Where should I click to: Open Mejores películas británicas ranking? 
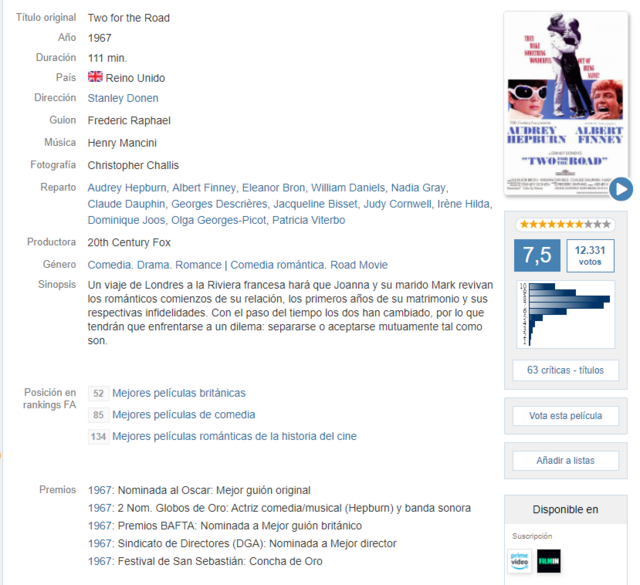pos(179,393)
